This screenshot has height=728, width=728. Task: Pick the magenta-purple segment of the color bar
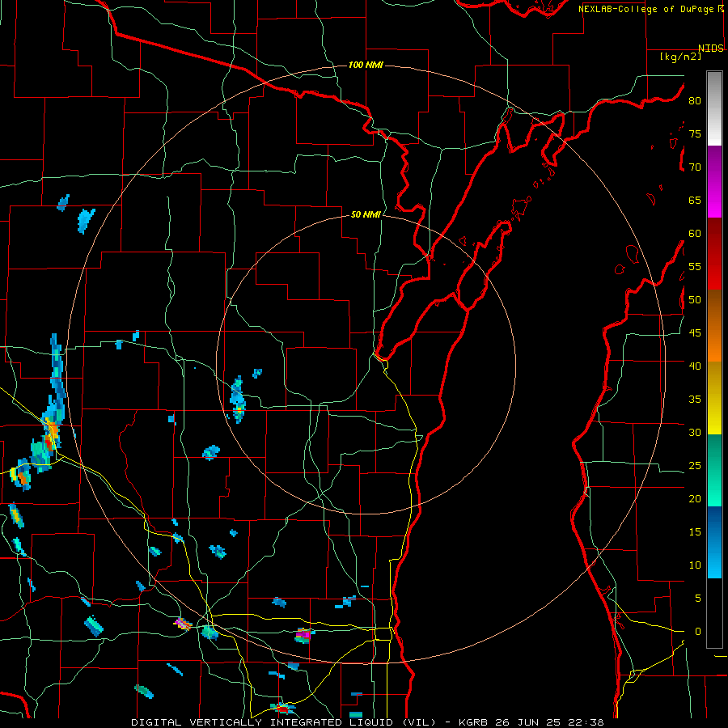click(714, 182)
